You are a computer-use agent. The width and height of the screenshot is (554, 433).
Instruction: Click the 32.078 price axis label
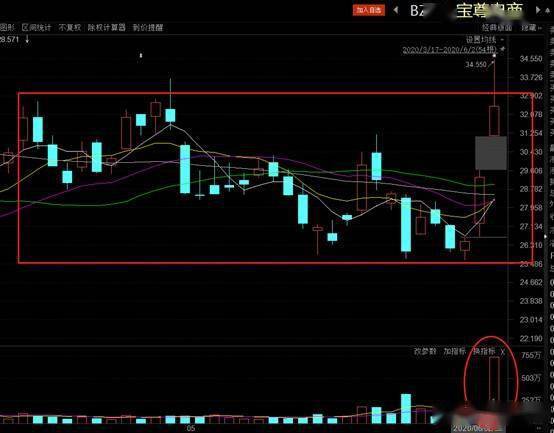pyautogui.click(x=531, y=114)
